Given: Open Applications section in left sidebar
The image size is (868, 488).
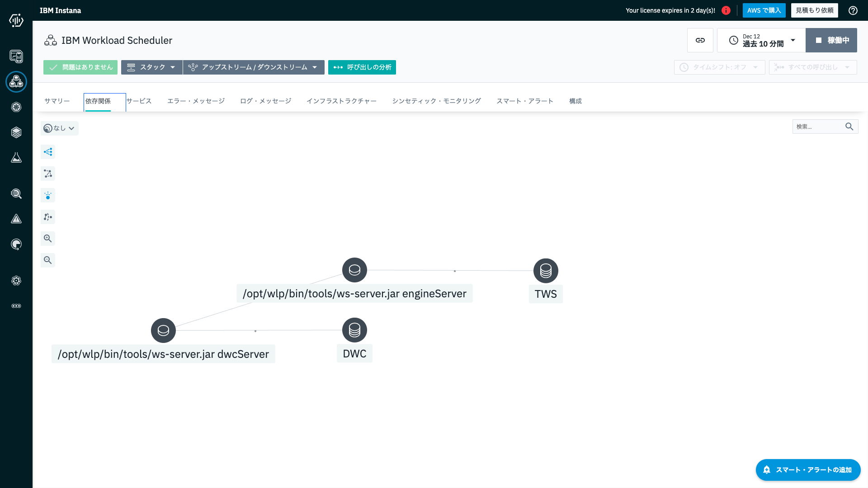Looking at the screenshot, I should click(16, 82).
